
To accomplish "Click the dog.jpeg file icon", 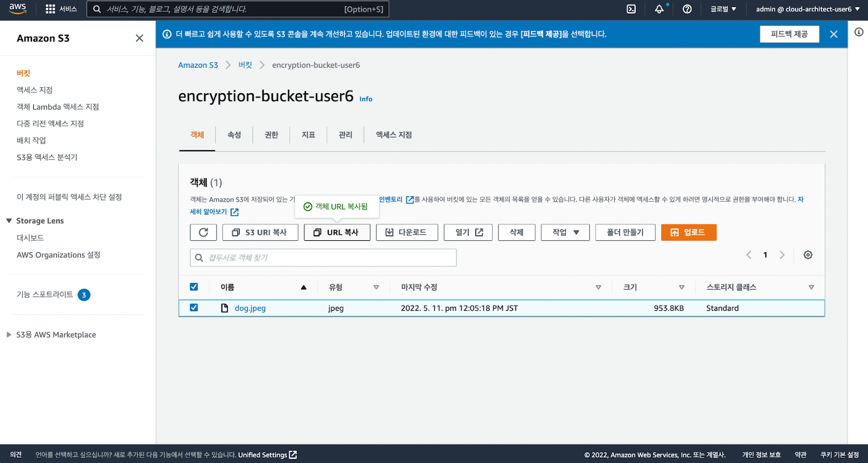I will point(225,308).
